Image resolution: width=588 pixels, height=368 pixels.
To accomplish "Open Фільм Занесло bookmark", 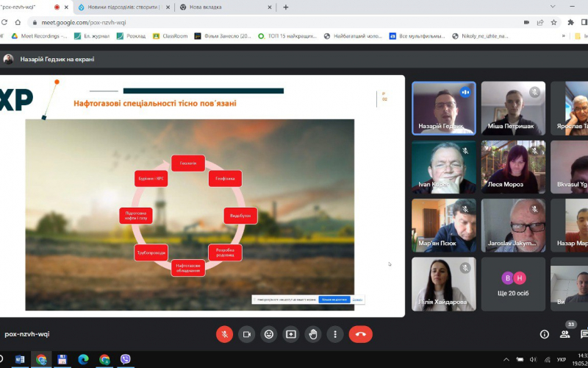I will tap(223, 36).
